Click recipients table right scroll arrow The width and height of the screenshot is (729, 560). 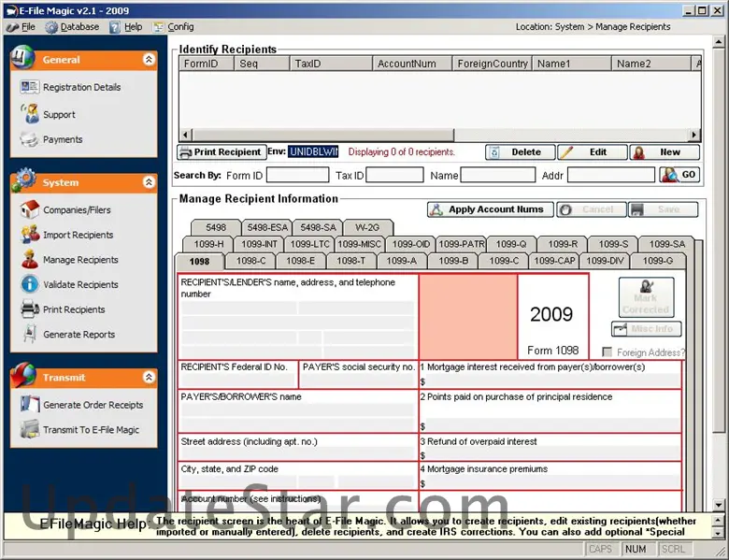(x=694, y=135)
